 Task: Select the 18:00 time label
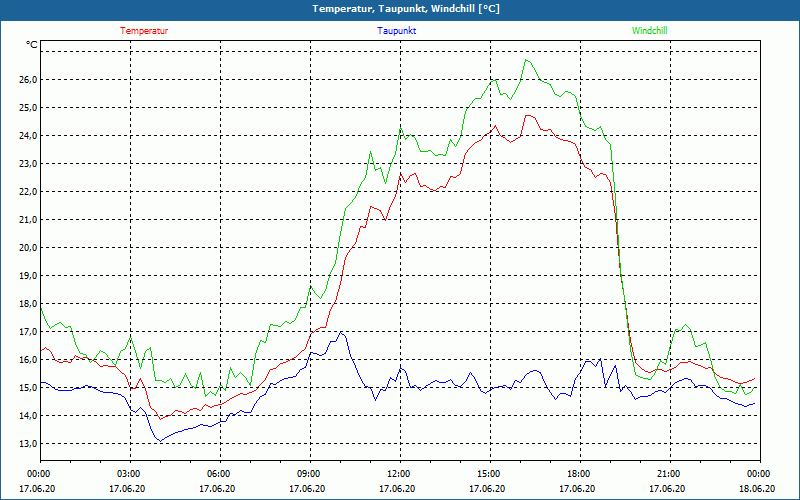tap(579, 474)
